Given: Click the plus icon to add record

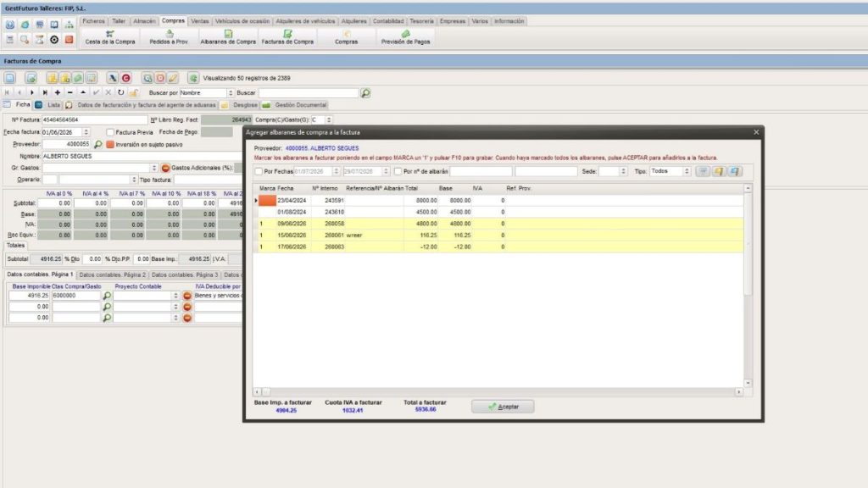Looking at the screenshot, I should tap(58, 92).
